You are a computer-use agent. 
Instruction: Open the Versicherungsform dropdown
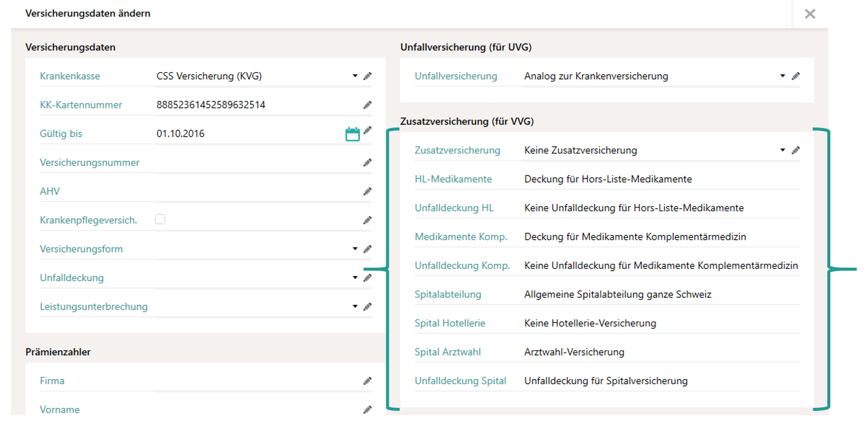(355, 249)
